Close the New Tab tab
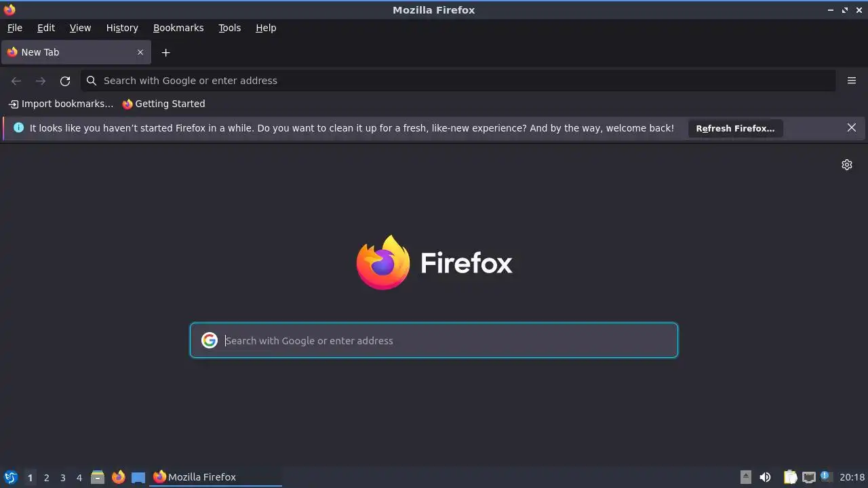 [140, 52]
